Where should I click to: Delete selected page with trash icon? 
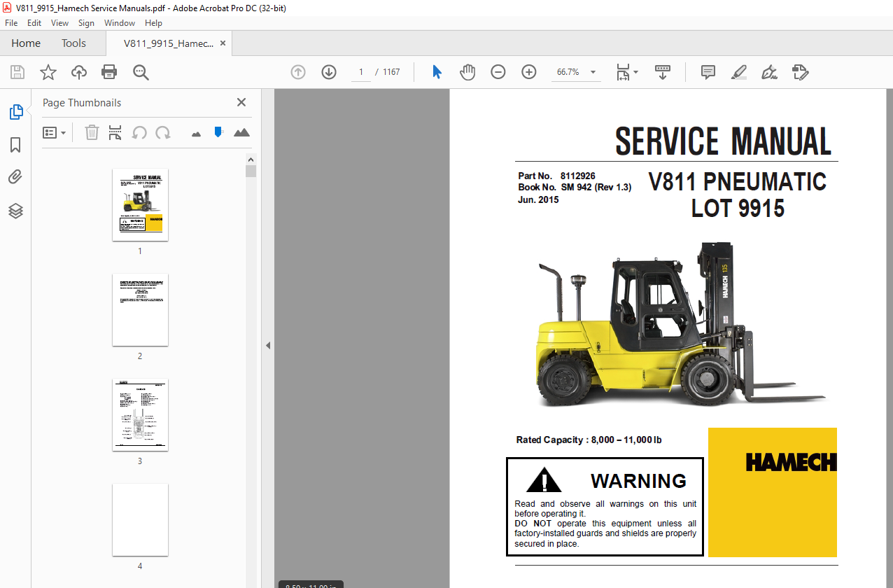click(x=92, y=132)
